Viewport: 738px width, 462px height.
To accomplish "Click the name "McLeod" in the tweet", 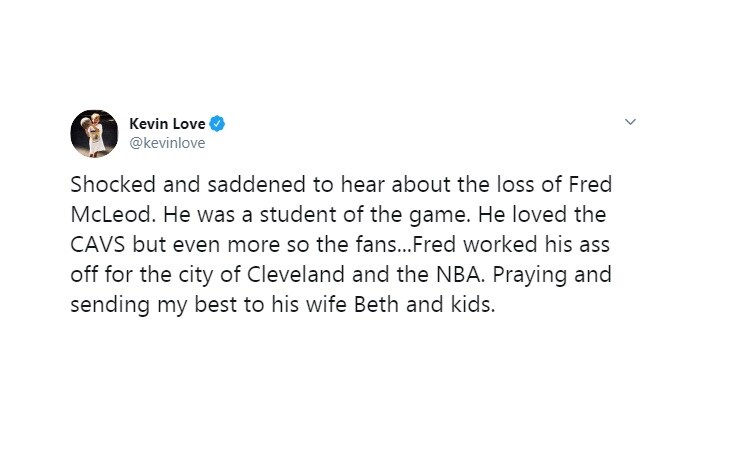I will click(x=113, y=215).
